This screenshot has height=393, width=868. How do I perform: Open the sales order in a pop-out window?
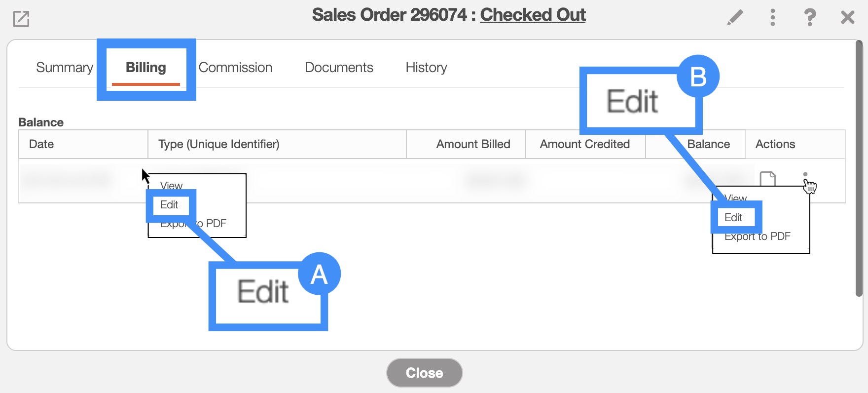[x=21, y=19]
